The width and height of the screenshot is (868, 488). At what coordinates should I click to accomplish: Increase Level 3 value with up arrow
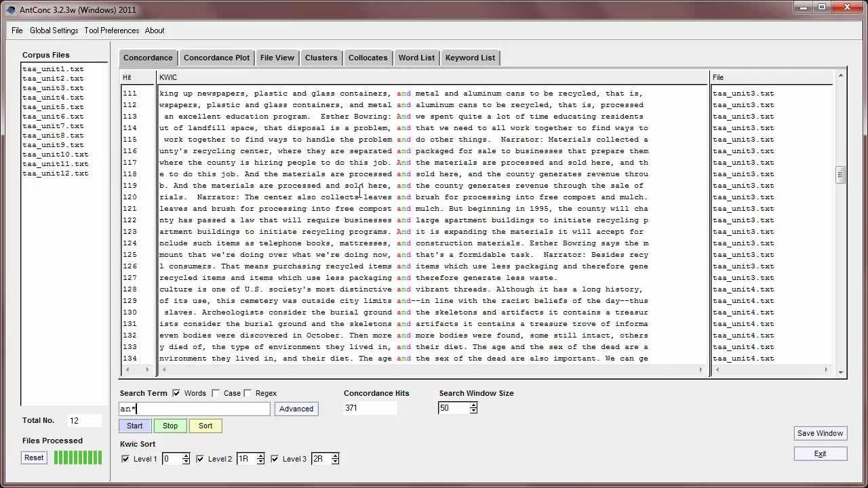(x=335, y=456)
